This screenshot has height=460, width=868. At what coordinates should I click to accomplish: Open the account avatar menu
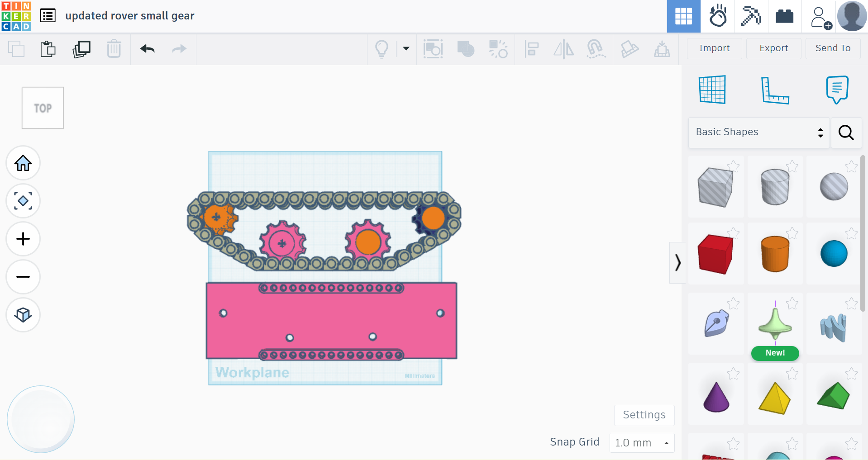[x=851, y=16]
